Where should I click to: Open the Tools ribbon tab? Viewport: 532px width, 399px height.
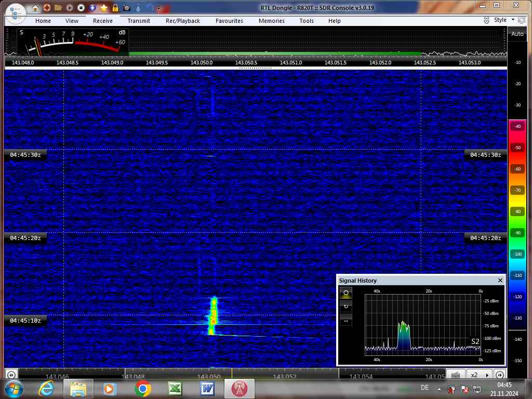pyautogui.click(x=307, y=21)
